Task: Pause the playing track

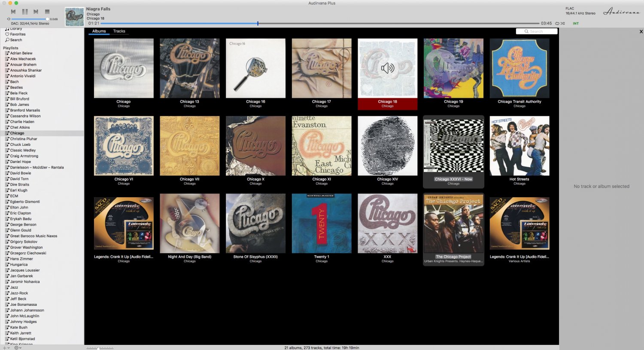Action: [25, 12]
